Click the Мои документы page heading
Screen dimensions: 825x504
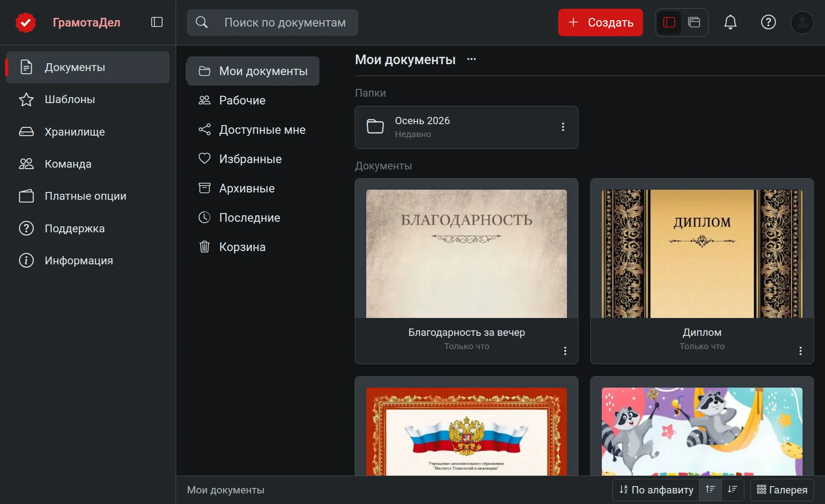(x=405, y=60)
